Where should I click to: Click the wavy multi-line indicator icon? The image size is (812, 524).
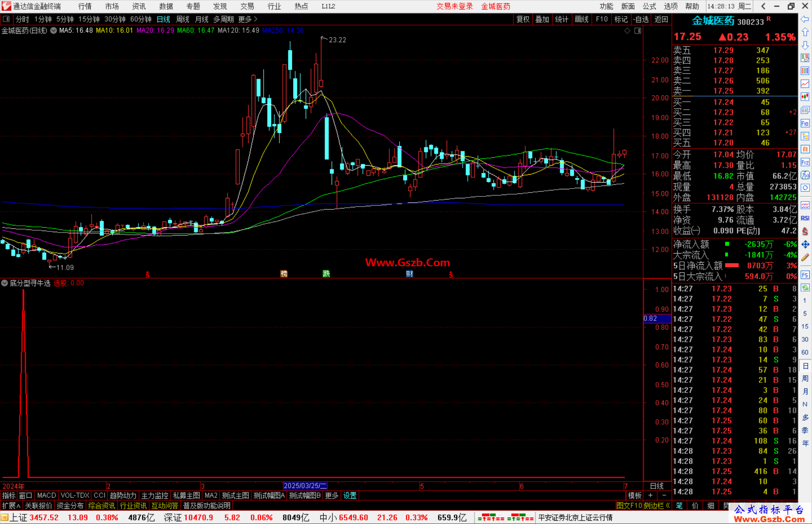pyautogui.click(x=805, y=205)
